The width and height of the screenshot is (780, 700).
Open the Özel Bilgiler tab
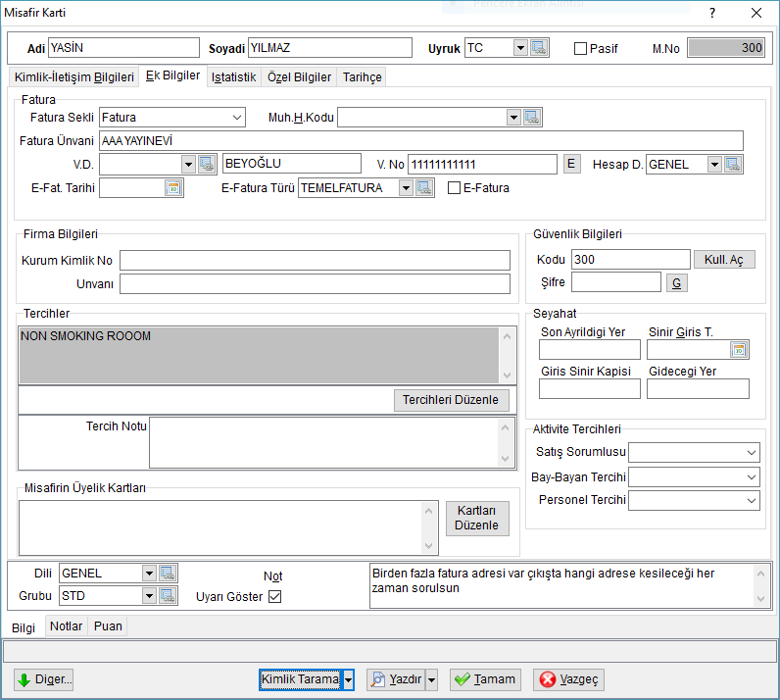coord(299,77)
